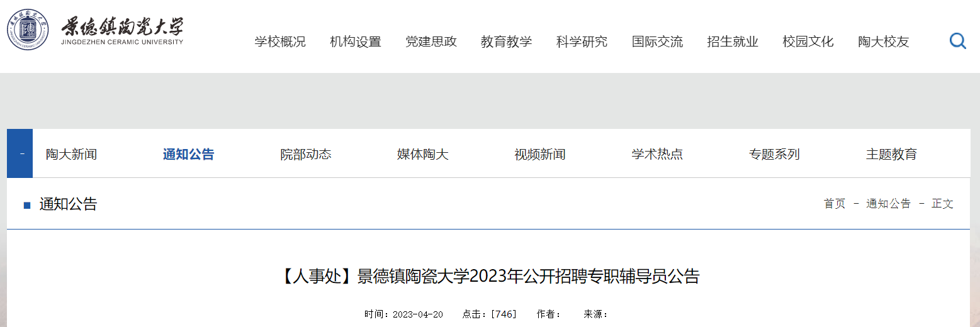Switch to the 主题教育 tab
This screenshot has height=327, width=980.
pyautogui.click(x=891, y=154)
